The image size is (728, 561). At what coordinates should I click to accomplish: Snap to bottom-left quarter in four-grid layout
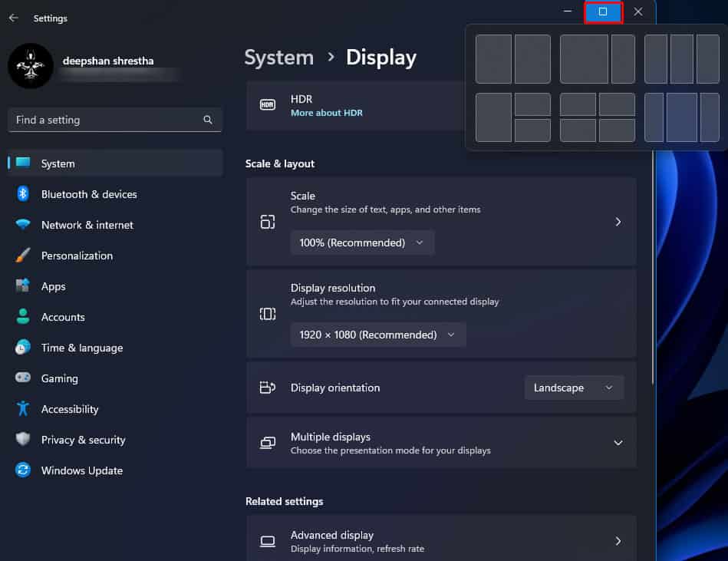578,130
